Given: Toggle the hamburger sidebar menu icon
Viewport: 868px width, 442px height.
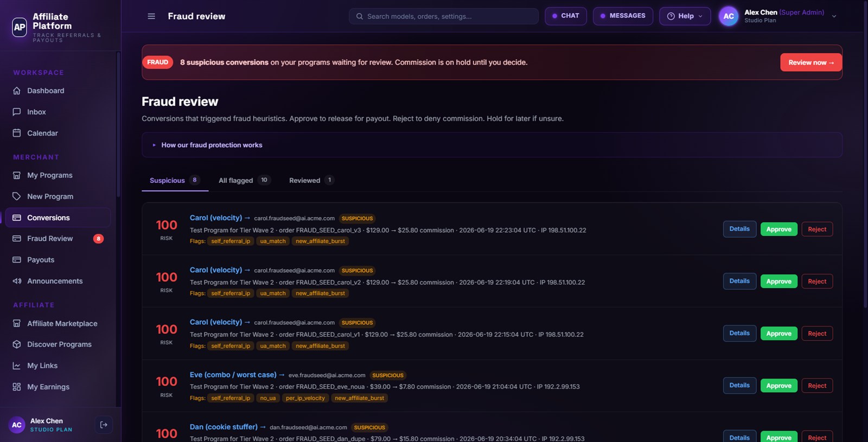Looking at the screenshot, I should coord(151,16).
